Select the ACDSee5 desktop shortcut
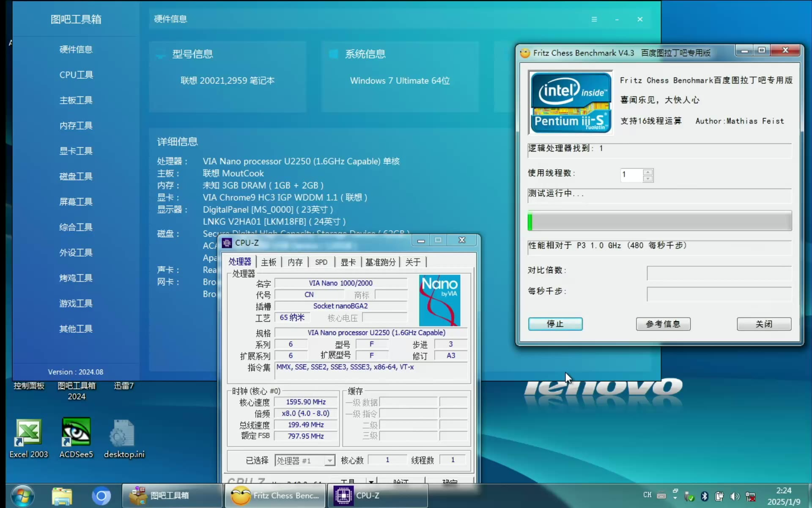This screenshot has width=812, height=508. coord(76,439)
